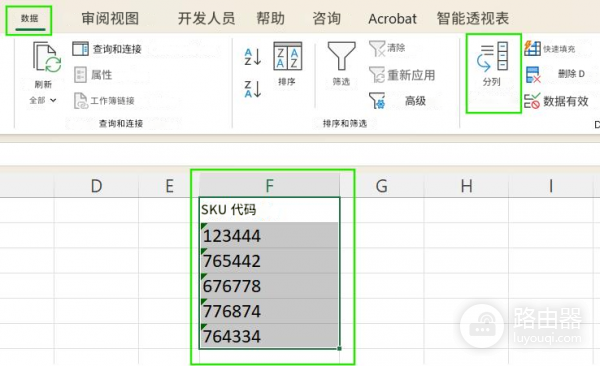Open 高级 advanced filter
Viewport: 600px width, 366px height.
(397, 101)
